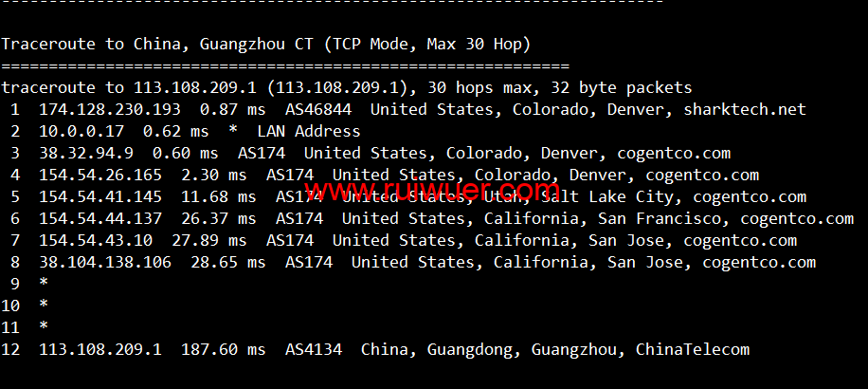868x389 pixels.
Task: Select the 10.0.0.17 LAN address
Action: 81,131
